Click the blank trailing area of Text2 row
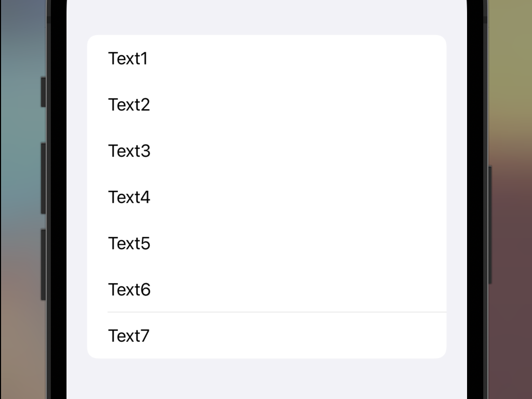532x399 pixels. 299,104
